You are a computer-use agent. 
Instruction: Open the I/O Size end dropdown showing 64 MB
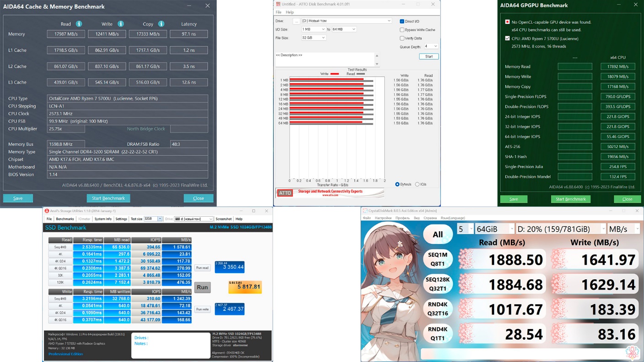[344, 29]
